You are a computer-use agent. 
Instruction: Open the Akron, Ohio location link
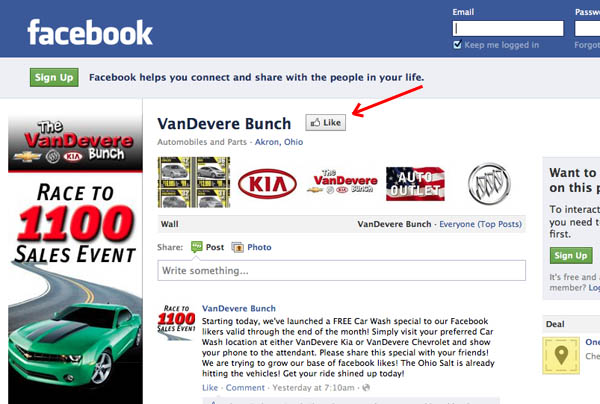[279, 142]
